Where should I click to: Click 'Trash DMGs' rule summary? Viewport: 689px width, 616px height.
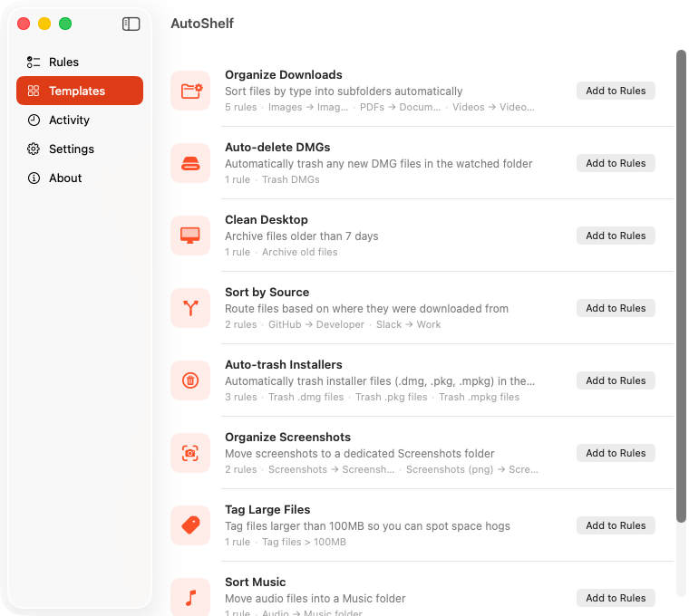pyautogui.click(x=291, y=179)
